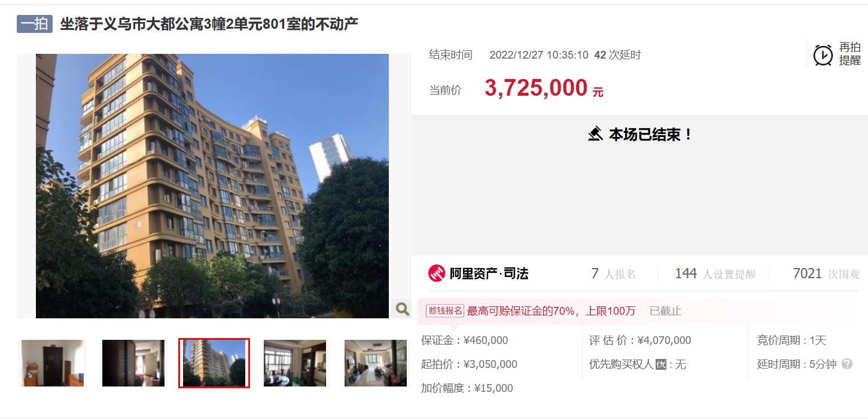Click the 最高可赊保证金的70% promo text
The height and width of the screenshot is (420, 868).
[551, 311]
